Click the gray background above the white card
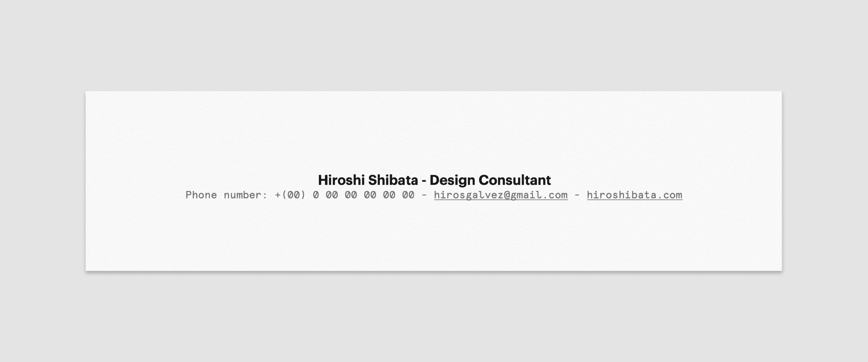 click(434, 44)
